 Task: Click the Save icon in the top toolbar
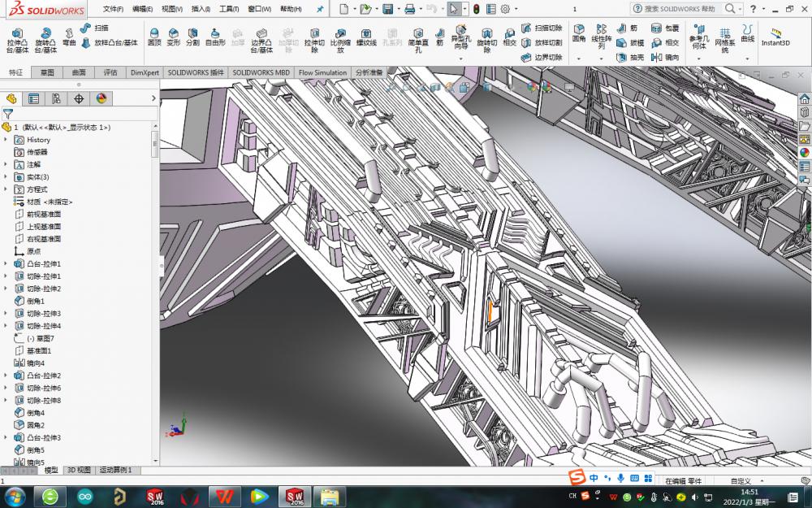(x=387, y=9)
